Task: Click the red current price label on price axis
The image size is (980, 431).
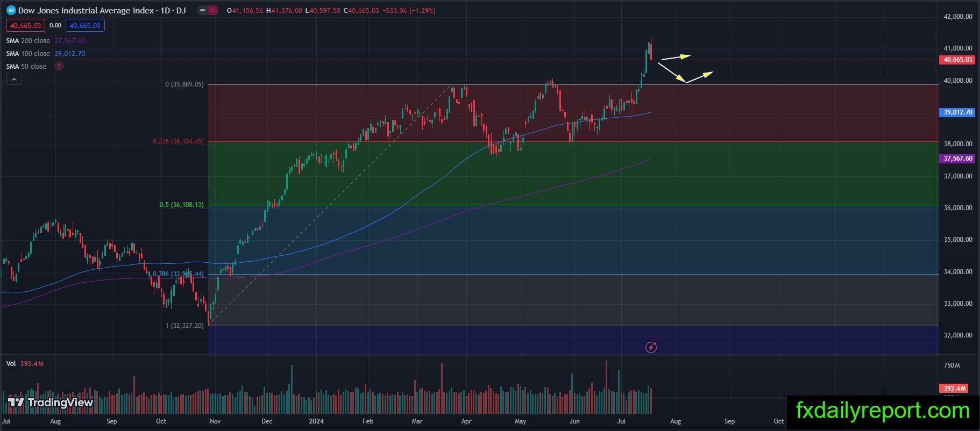Action: click(957, 60)
